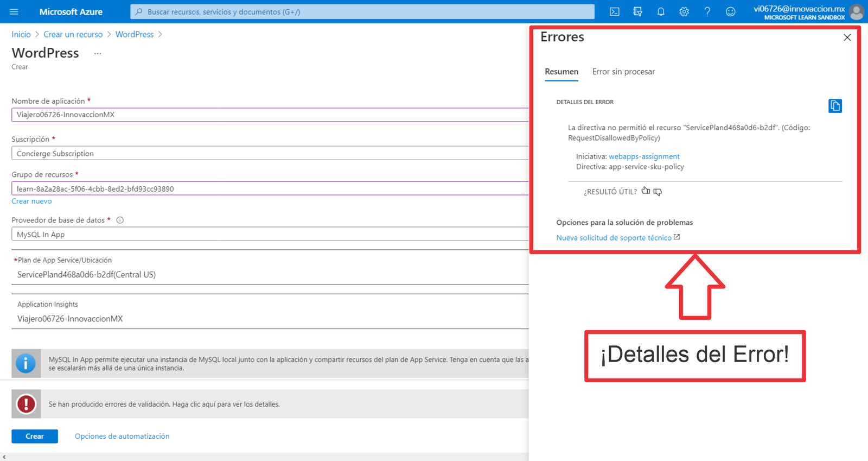This screenshot has height=461, width=868.
Task: Switch to the Error sin procesar tab
Action: click(623, 72)
